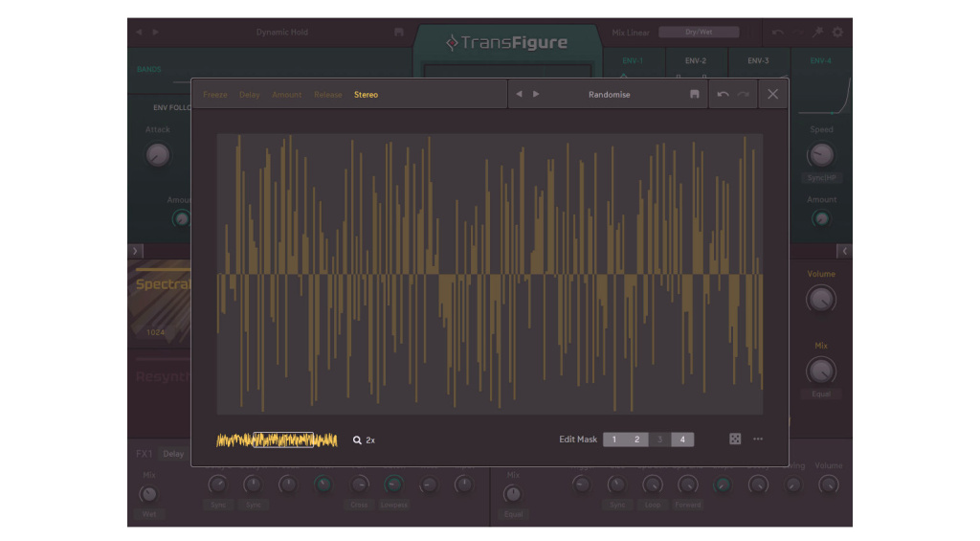Save preset with the floppy disk icon
980x541 pixels.
[695, 95]
